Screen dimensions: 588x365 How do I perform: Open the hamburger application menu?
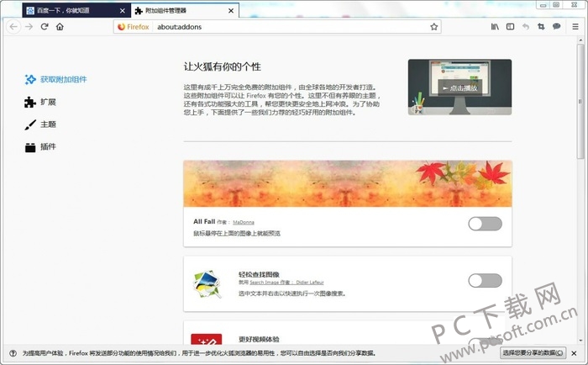coord(575,27)
